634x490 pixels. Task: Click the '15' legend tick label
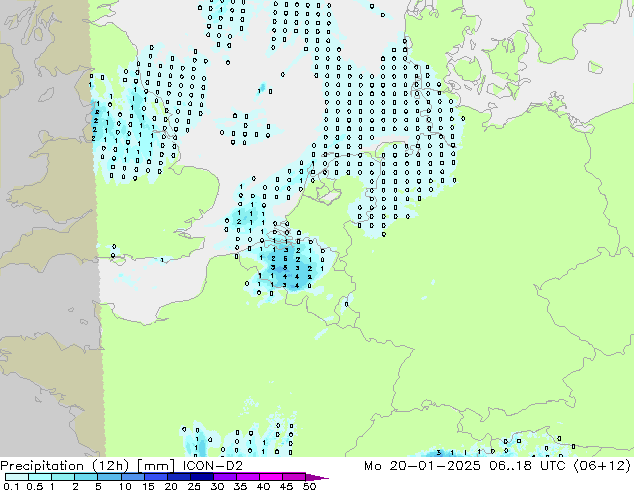point(148,486)
